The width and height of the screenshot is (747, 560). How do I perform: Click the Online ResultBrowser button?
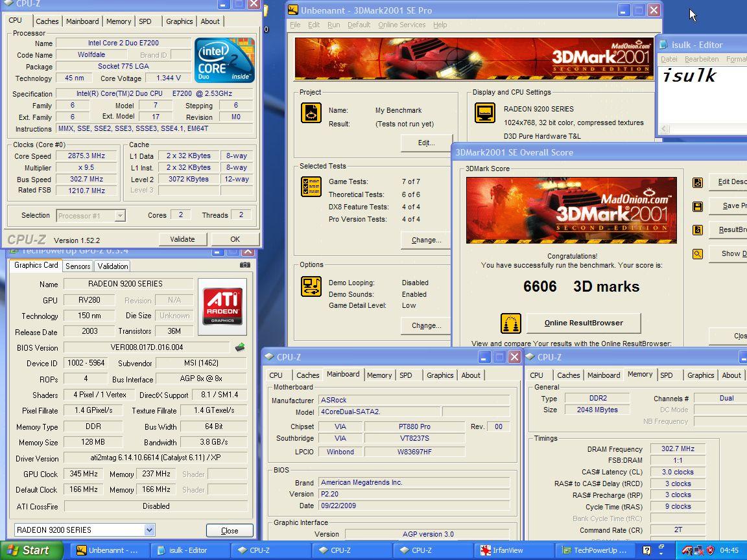pos(584,323)
